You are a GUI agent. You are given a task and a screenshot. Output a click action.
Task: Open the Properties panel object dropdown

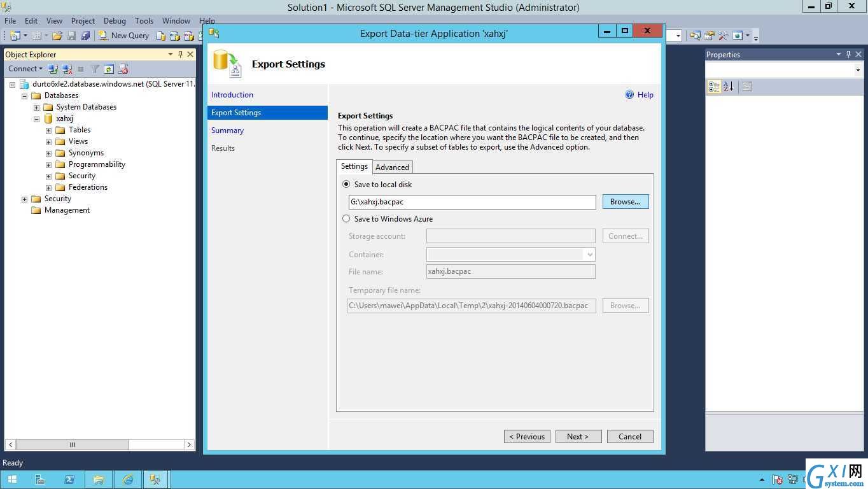(858, 70)
